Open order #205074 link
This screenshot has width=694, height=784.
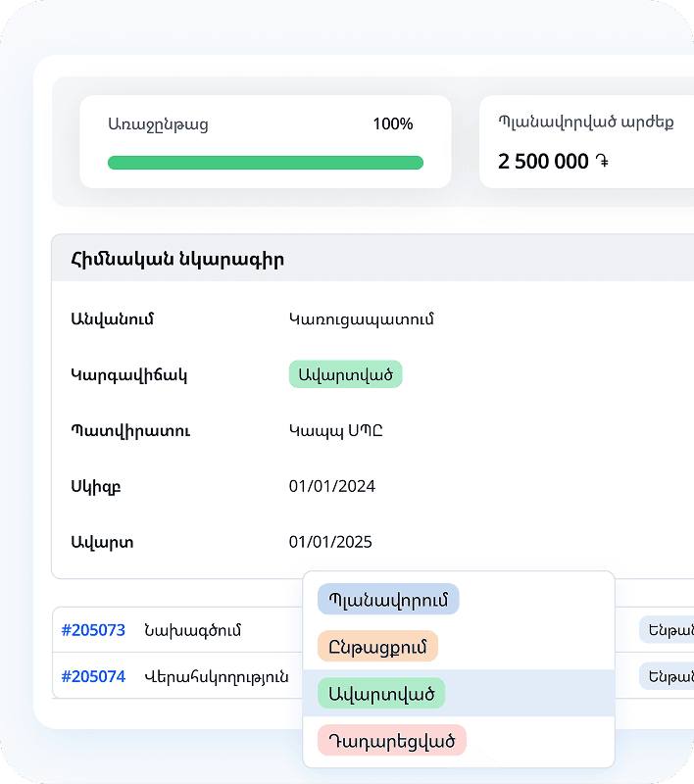(x=93, y=676)
